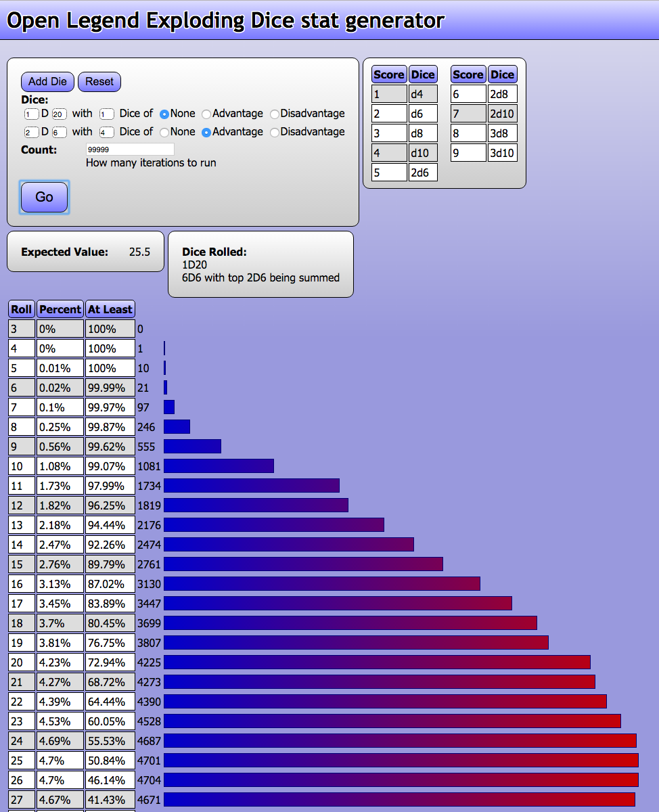Run the simulation with Go button
This screenshot has width=659, height=812.
(x=44, y=197)
